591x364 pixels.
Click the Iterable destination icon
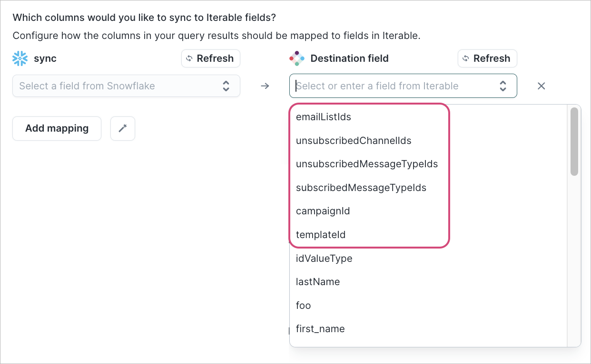297,58
